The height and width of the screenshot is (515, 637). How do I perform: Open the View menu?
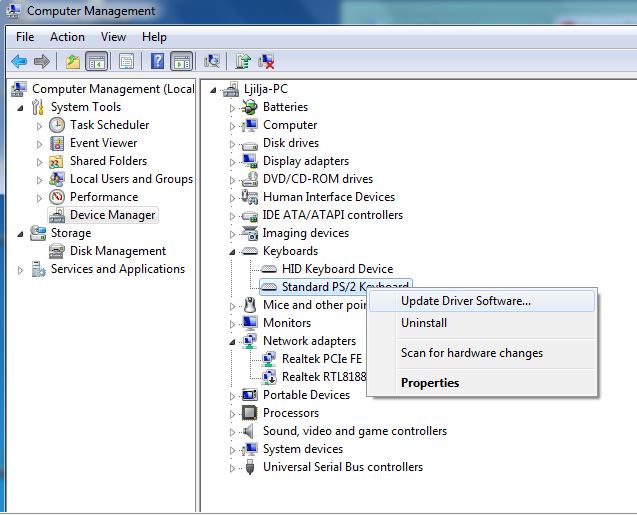click(113, 37)
